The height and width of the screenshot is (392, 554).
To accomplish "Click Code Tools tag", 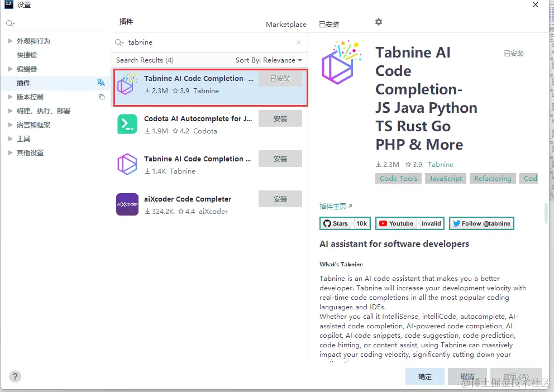I will [398, 178].
